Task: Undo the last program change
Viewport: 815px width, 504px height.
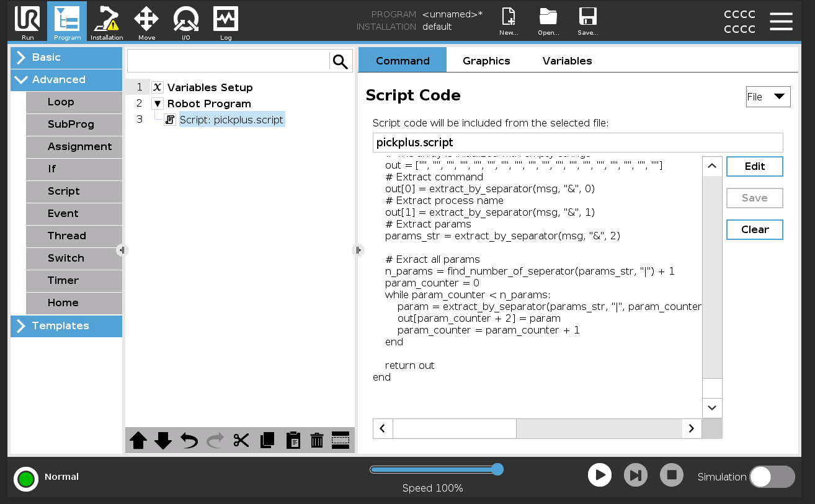Action: coord(189,441)
